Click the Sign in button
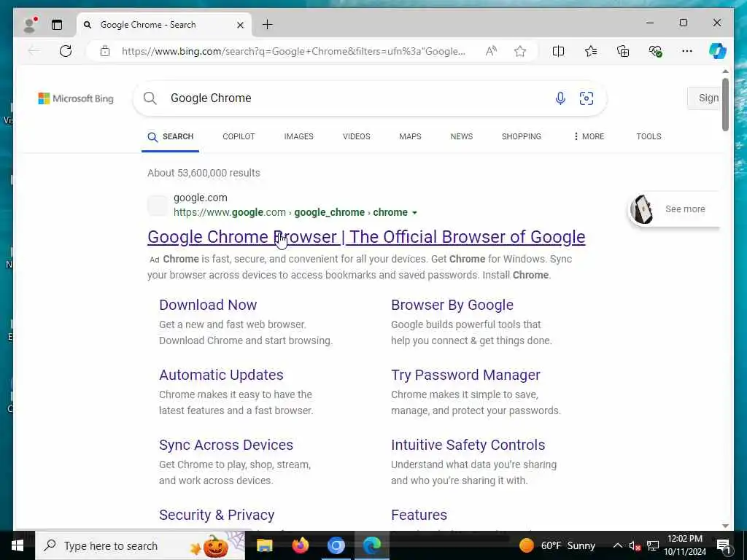Image resolution: width=747 pixels, height=560 pixels. coord(705,98)
